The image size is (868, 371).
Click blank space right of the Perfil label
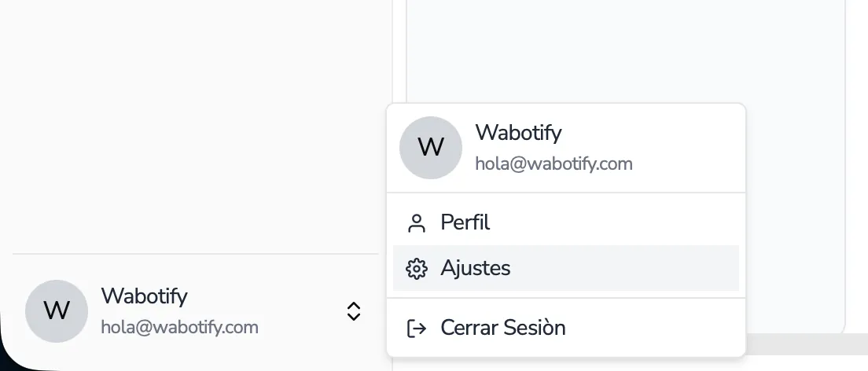(629, 223)
